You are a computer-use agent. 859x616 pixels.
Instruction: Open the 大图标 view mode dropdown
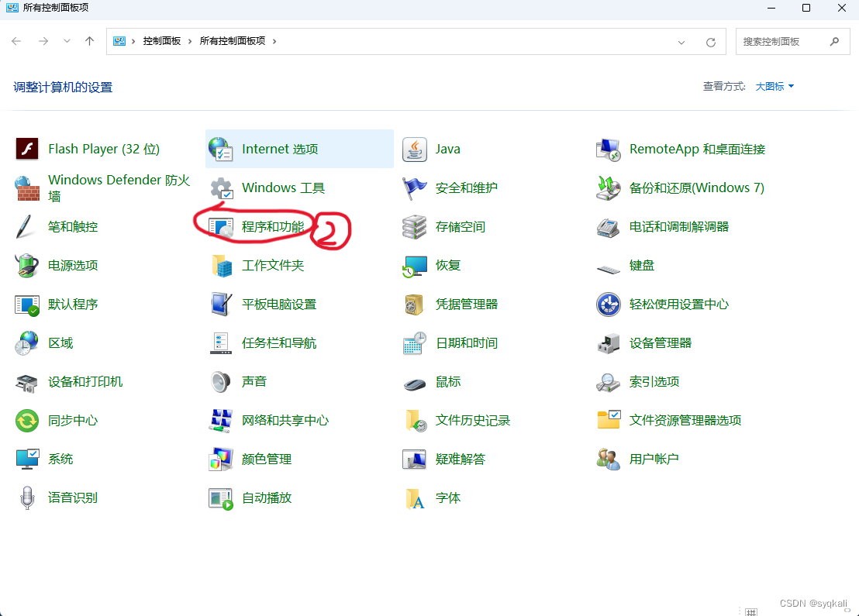pyautogui.click(x=774, y=87)
